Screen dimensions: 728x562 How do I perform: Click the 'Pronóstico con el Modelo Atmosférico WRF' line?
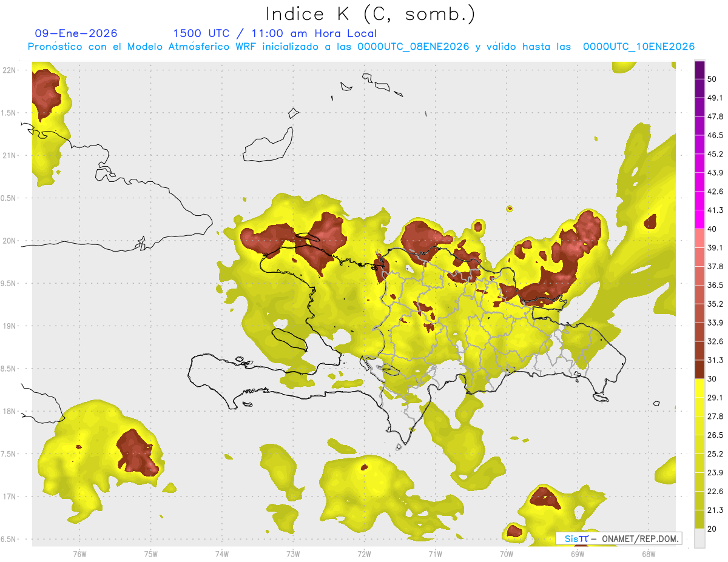[361, 47]
